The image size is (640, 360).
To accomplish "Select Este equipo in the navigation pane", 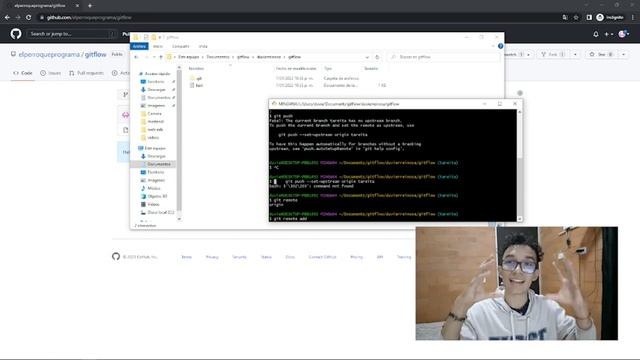I will (152, 148).
